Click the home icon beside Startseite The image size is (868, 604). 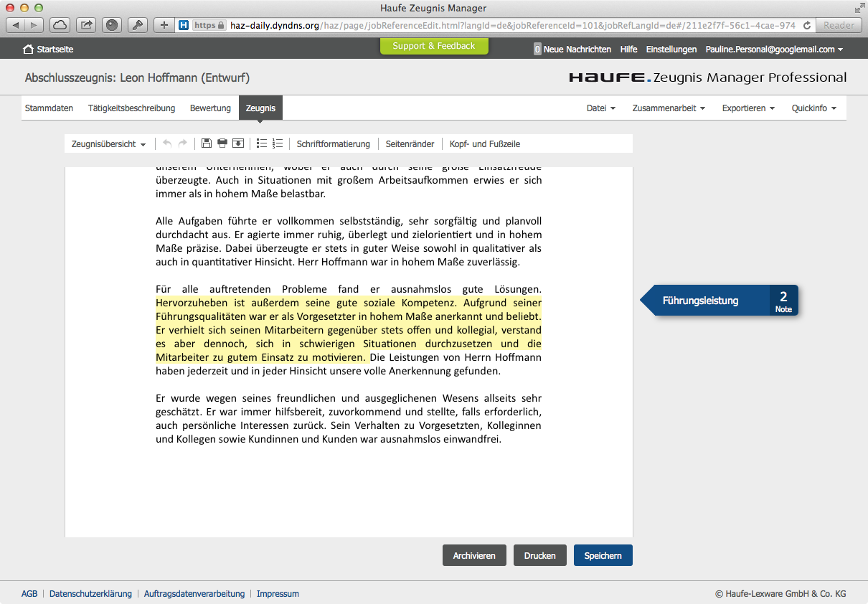[29, 49]
